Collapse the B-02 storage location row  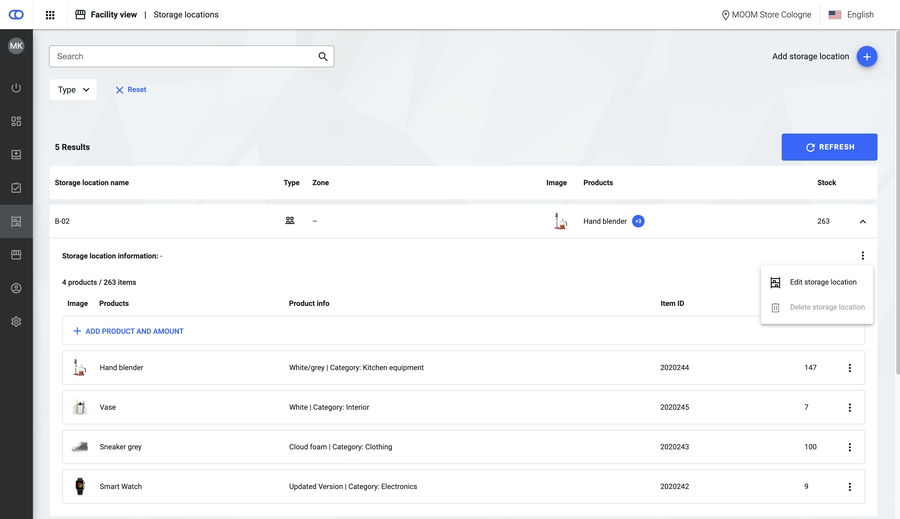[863, 221]
